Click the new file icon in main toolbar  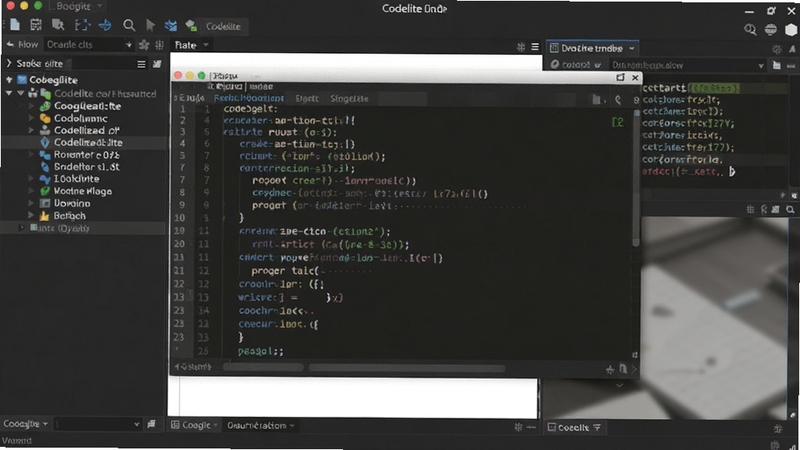[x=15, y=24]
